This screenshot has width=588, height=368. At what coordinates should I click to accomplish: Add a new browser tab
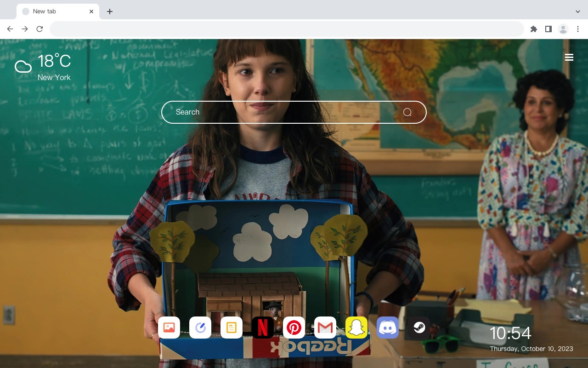(x=109, y=11)
